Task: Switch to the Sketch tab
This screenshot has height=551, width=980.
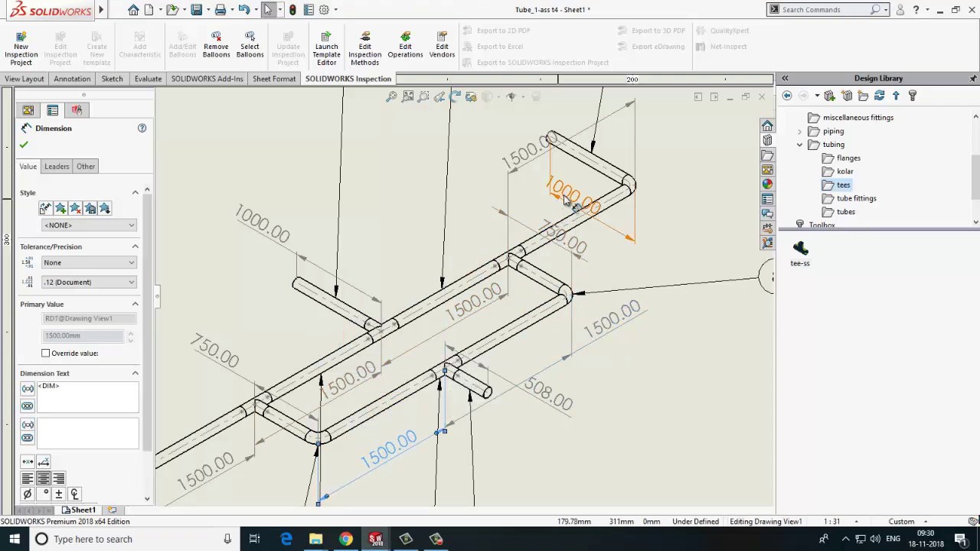Action: click(112, 79)
